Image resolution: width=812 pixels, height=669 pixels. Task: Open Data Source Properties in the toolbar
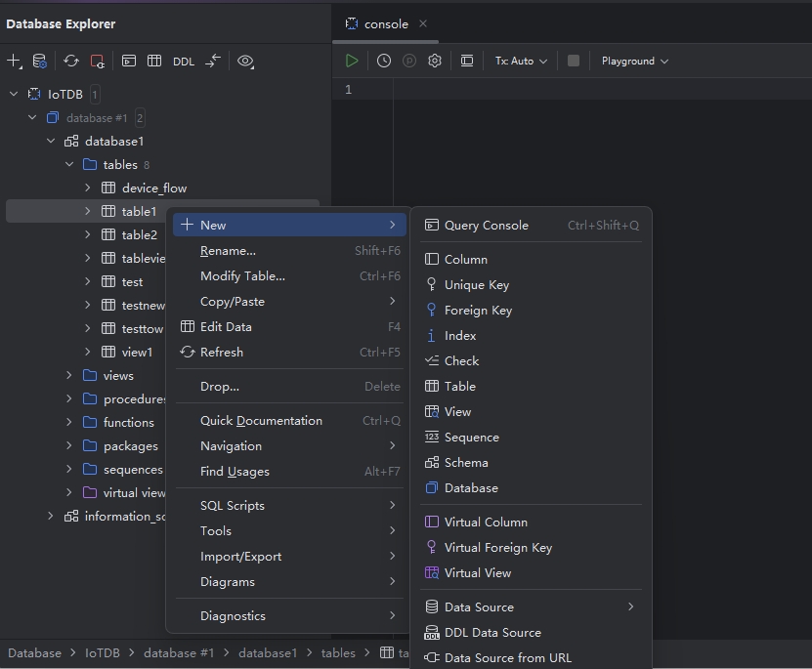pyautogui.click(x=40, y=62)
